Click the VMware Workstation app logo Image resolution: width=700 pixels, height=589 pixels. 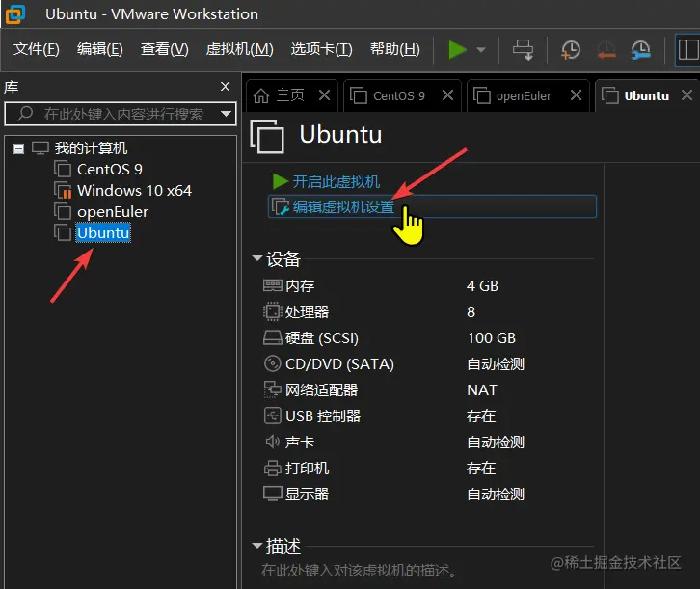pos(15,14)
